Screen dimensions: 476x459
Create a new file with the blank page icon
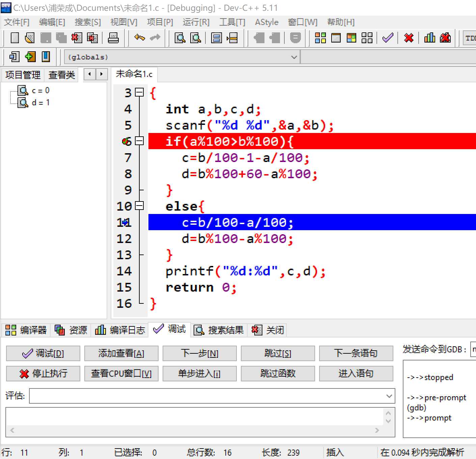[15, 38]
